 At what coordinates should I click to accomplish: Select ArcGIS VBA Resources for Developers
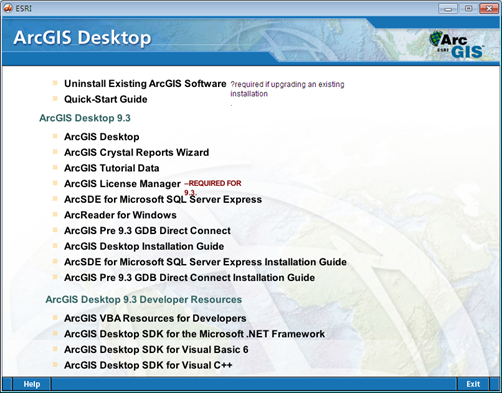[155, 318]
